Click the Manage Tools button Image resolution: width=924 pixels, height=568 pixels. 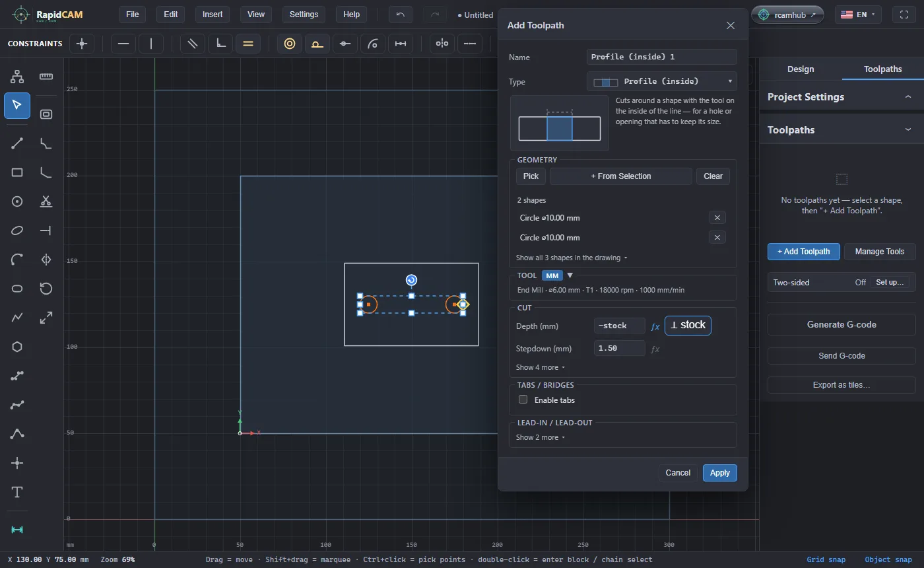pos(880,252)
